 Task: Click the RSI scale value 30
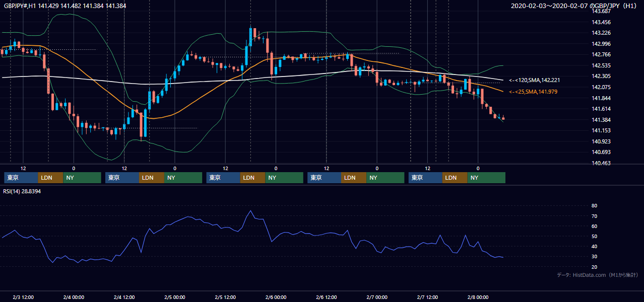tap(594, 257)
